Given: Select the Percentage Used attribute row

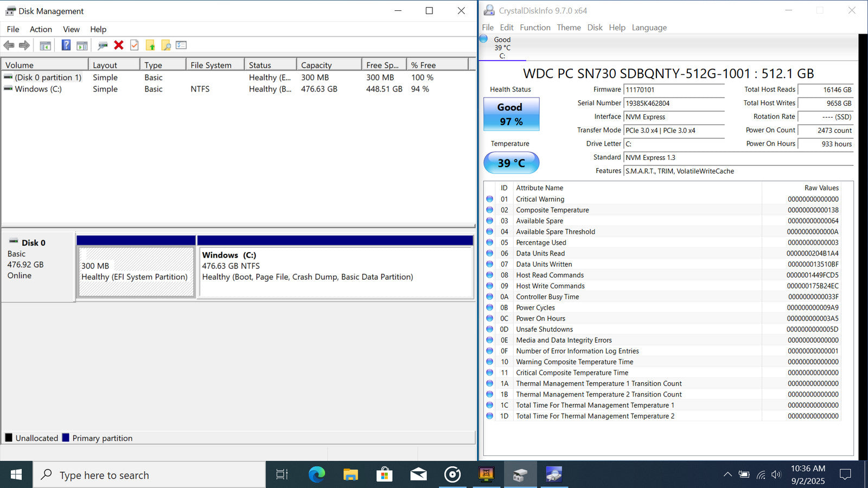Looking at the screenshot, I should (662, 242).
